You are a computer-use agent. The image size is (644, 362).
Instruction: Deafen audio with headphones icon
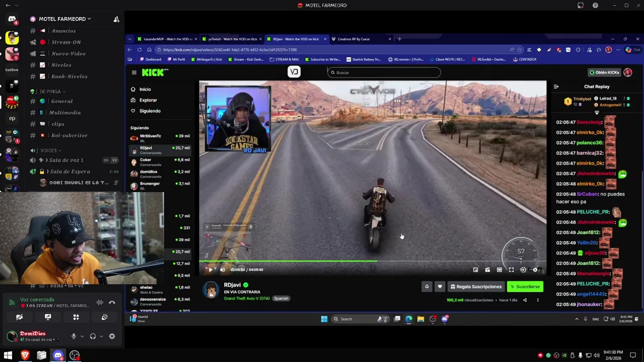[93, 336]
